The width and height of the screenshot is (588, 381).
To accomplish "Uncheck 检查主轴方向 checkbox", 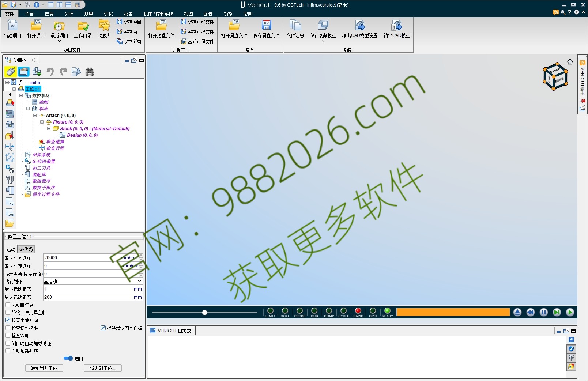I will [x=8, y=320].
